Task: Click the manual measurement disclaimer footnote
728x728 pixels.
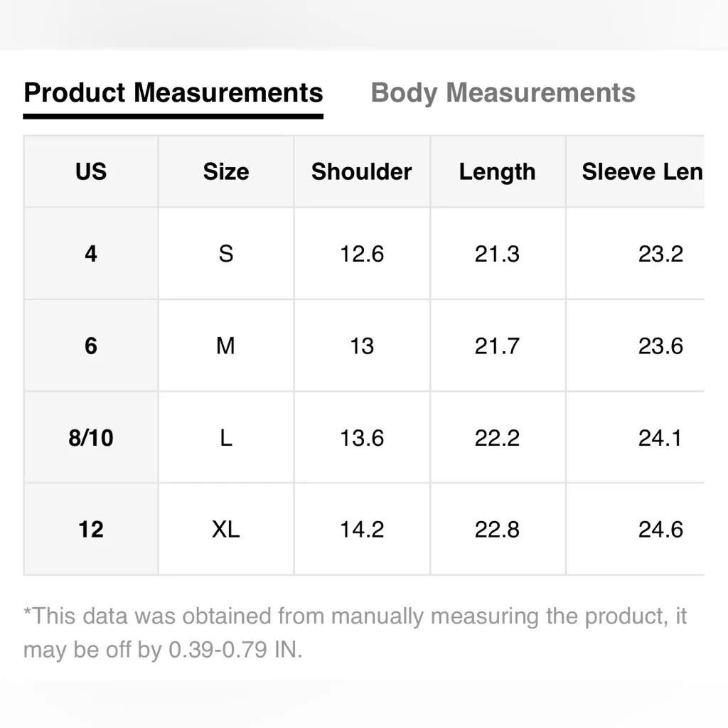Action: [x=355, y=632]
